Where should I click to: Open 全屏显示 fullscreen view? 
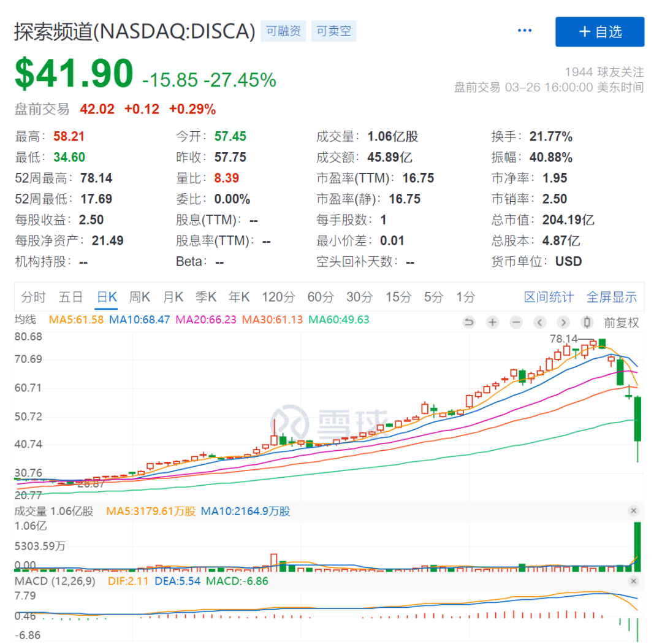coord(612,297)
